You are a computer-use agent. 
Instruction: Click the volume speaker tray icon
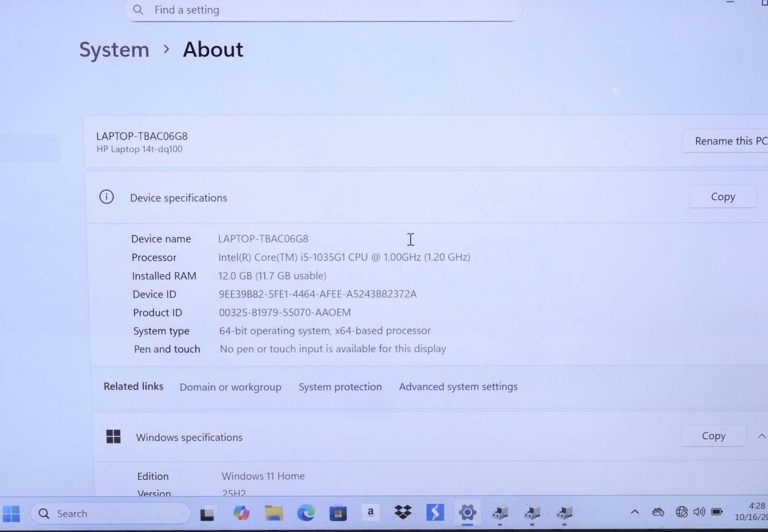[699, 512]
